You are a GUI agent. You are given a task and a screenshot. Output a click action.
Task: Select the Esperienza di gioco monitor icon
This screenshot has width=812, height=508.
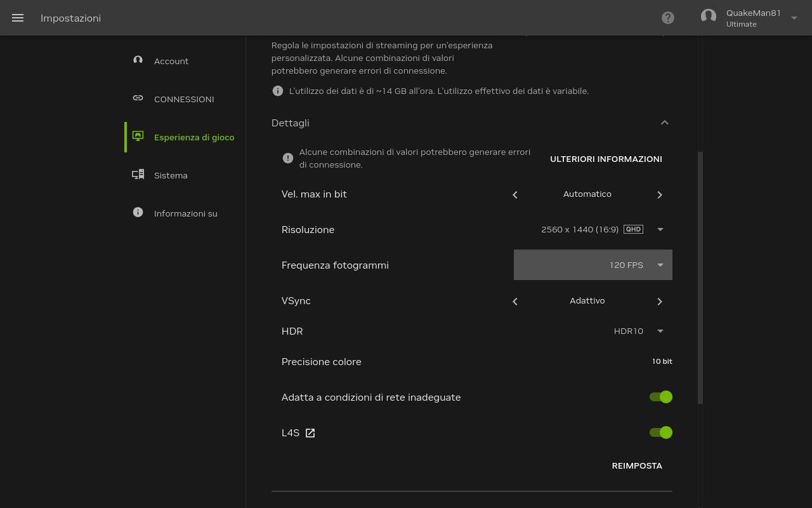[x=138, y=136]
